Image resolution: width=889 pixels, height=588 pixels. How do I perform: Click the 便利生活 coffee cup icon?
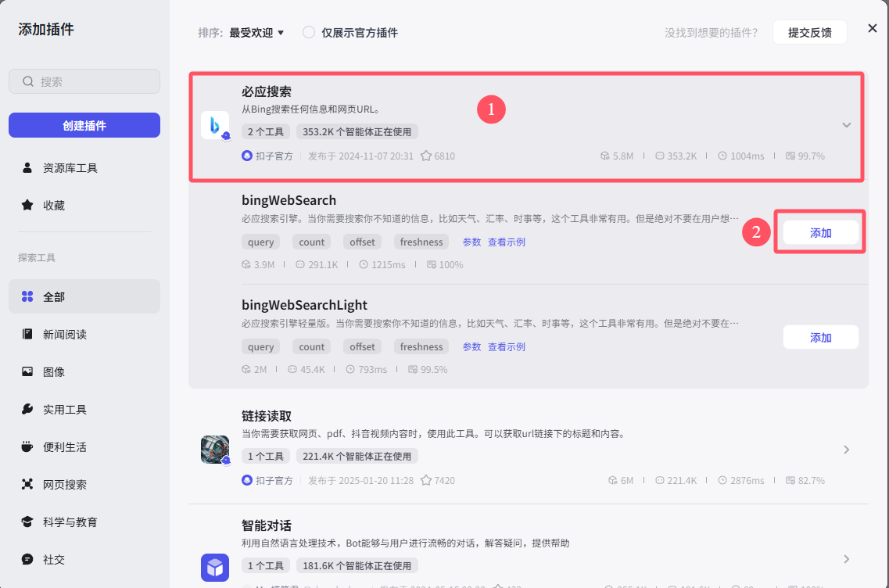coord(27,446)
